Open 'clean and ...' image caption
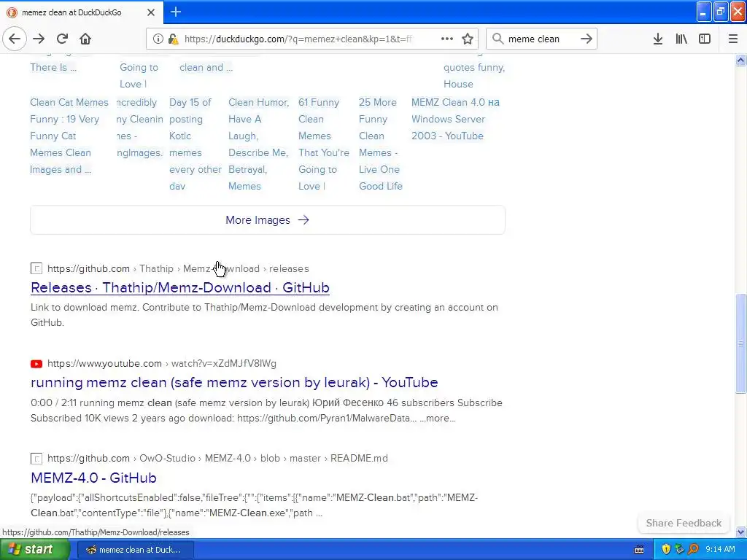 tap(206, 67)
